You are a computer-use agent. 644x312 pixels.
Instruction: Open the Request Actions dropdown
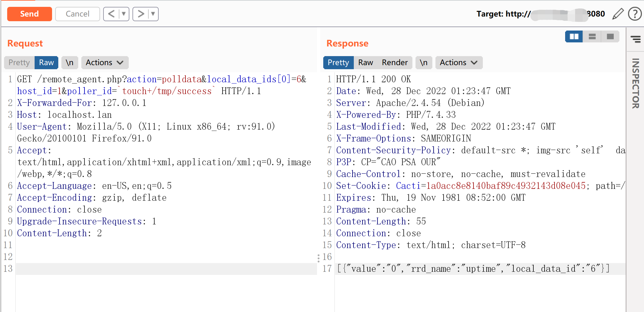[104, 63]
